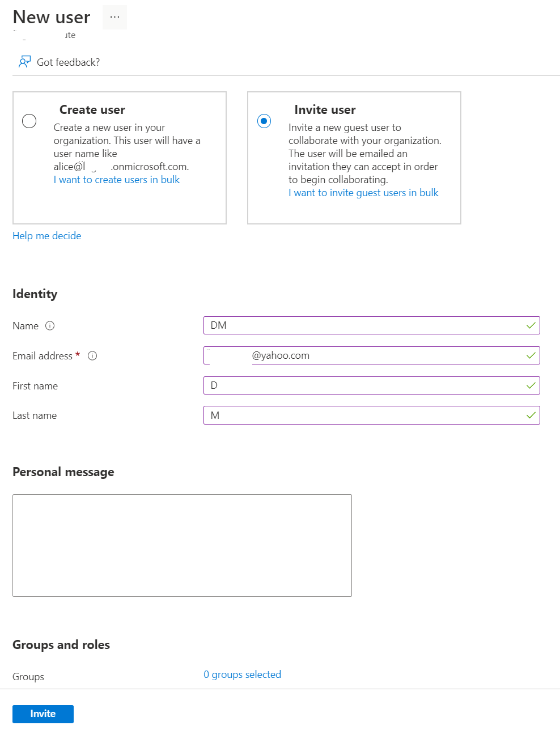Screen dimensions: 560x738
Task: Click the Invite user card heading
Action: (x=325, y=109)
